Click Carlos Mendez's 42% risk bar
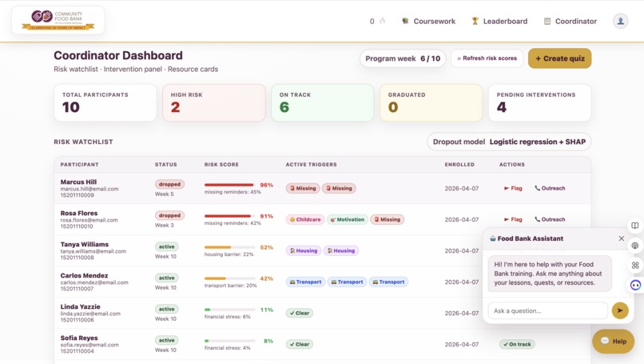Viewport: 644px width, 364px height. 229,279
